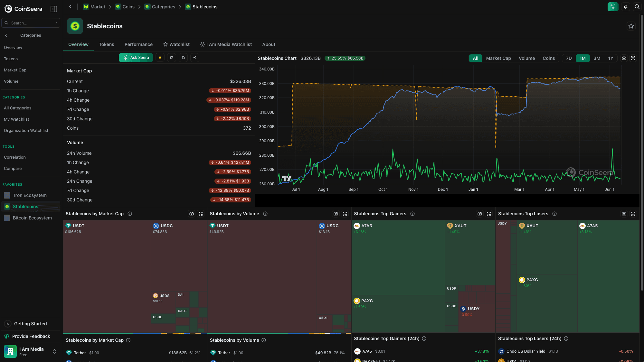
Task: Select the Overview tab
Action: (x=78, y=44)
